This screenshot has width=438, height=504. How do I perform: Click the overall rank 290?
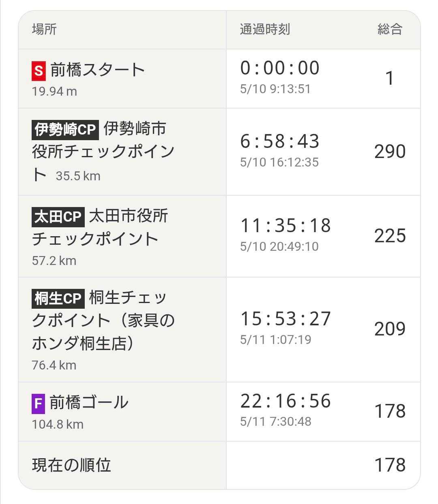click(390, 152)
